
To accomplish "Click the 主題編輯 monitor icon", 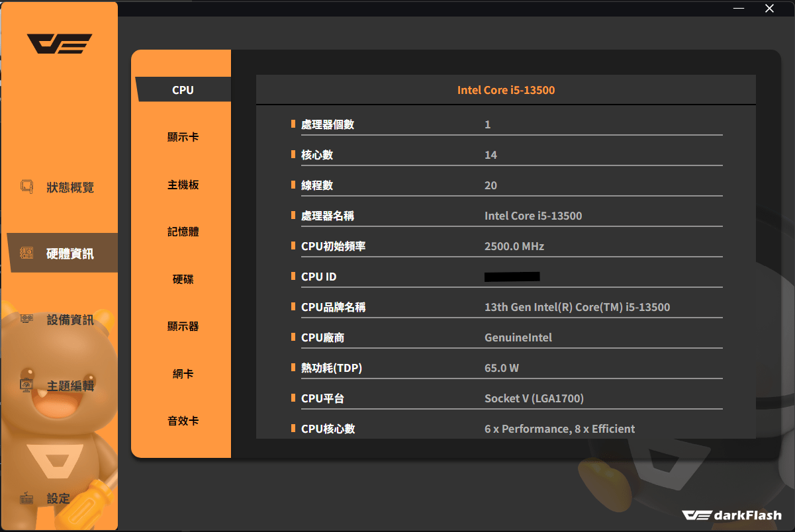I will (26, 386).
